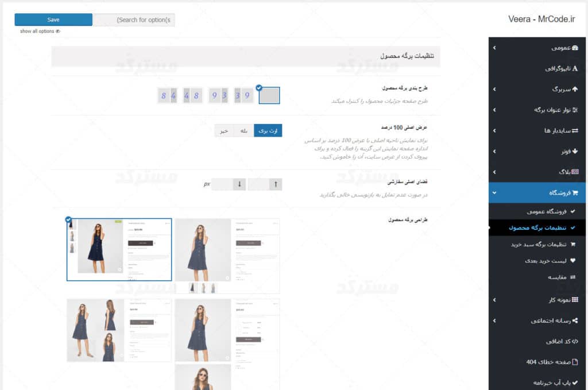This screenshot has height=390, width=588.
Task: Click the eye icon next to show all options
Action: (58, 31)
